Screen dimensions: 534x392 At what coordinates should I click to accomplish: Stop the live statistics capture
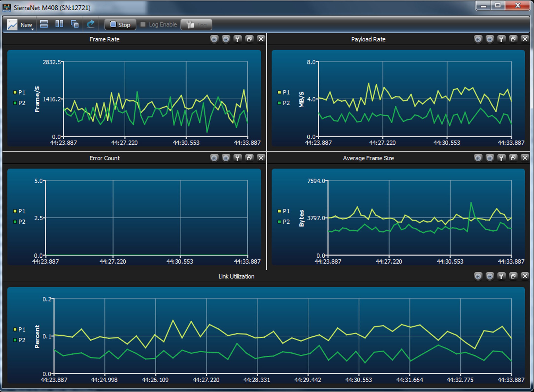tap(120, 25)
